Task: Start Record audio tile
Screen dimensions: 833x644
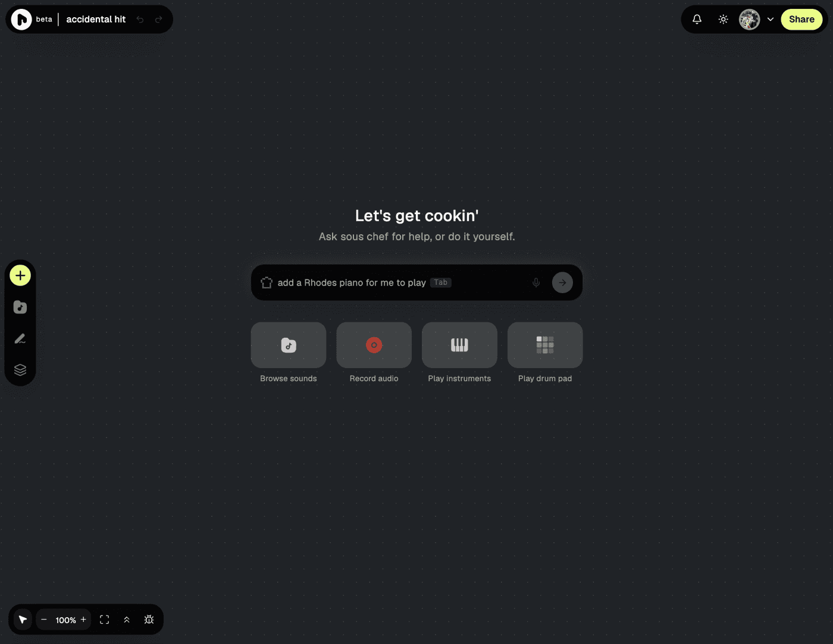Action: coord(374,345)
